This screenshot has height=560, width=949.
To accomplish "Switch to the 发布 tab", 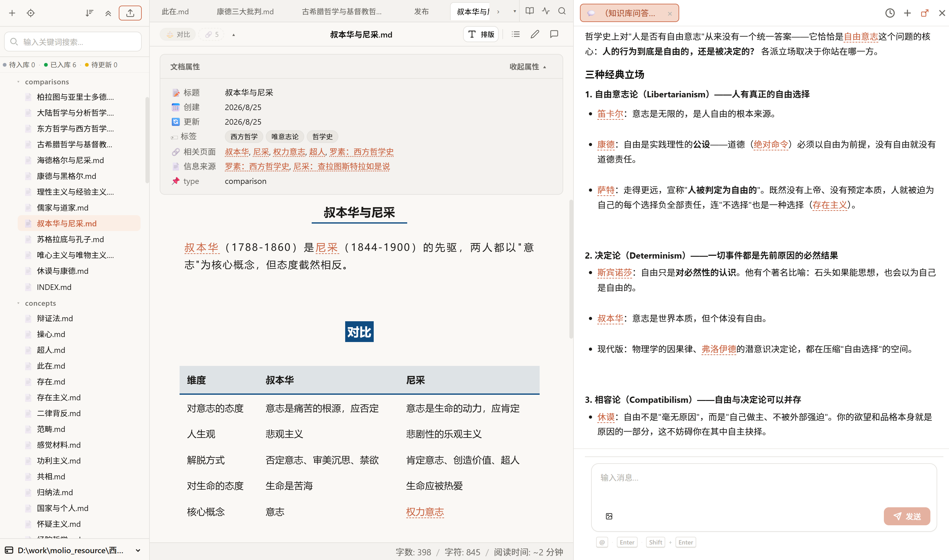I will [x=421, y=12].
